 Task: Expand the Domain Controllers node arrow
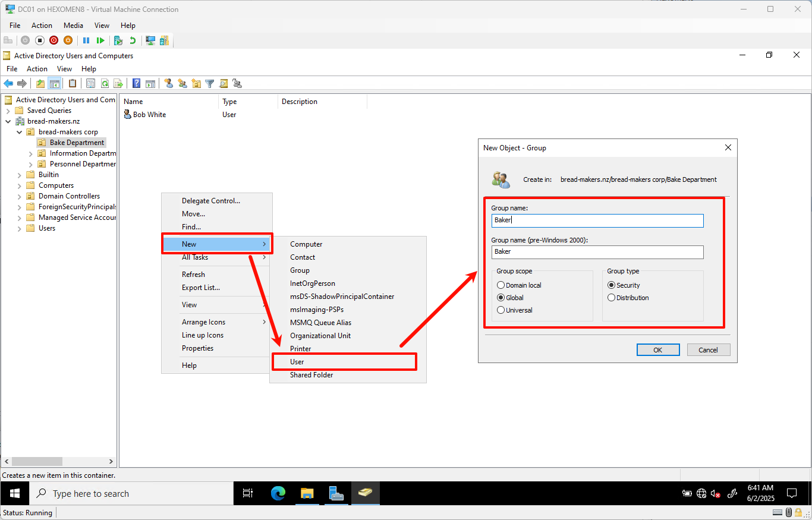tap(20, 196)
